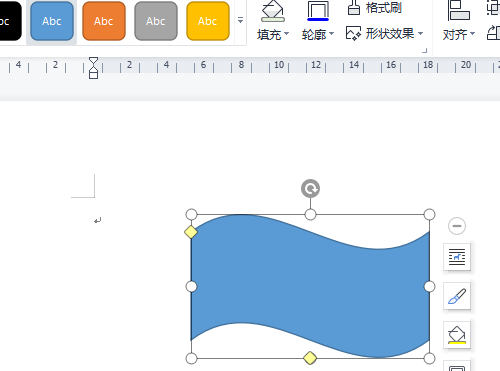Click the paragraph mark on the page
The height and width of the screenshot is (371, 500).
point(97,220)
